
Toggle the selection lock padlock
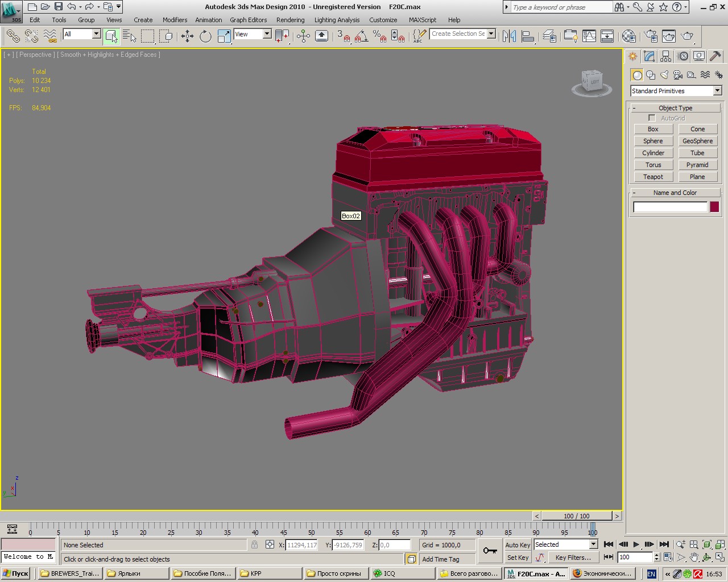tap(254, 544)
